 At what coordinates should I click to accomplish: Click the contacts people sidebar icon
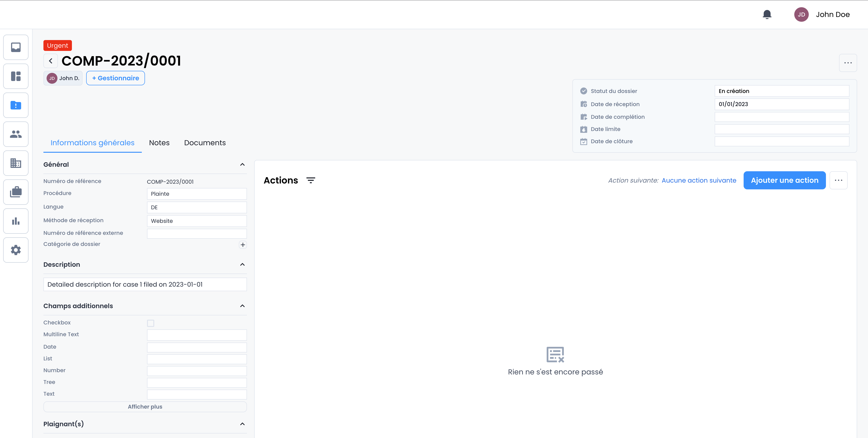click(x=16, y=134)
